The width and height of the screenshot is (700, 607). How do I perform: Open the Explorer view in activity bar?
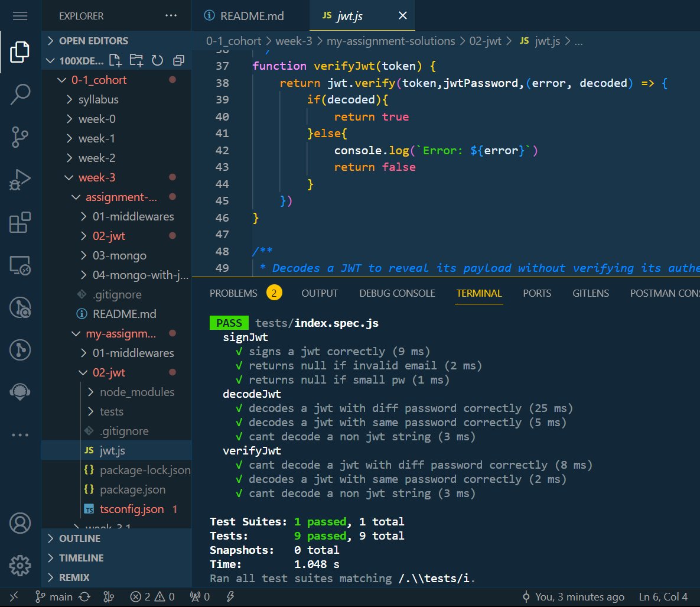tap(20, 52)
